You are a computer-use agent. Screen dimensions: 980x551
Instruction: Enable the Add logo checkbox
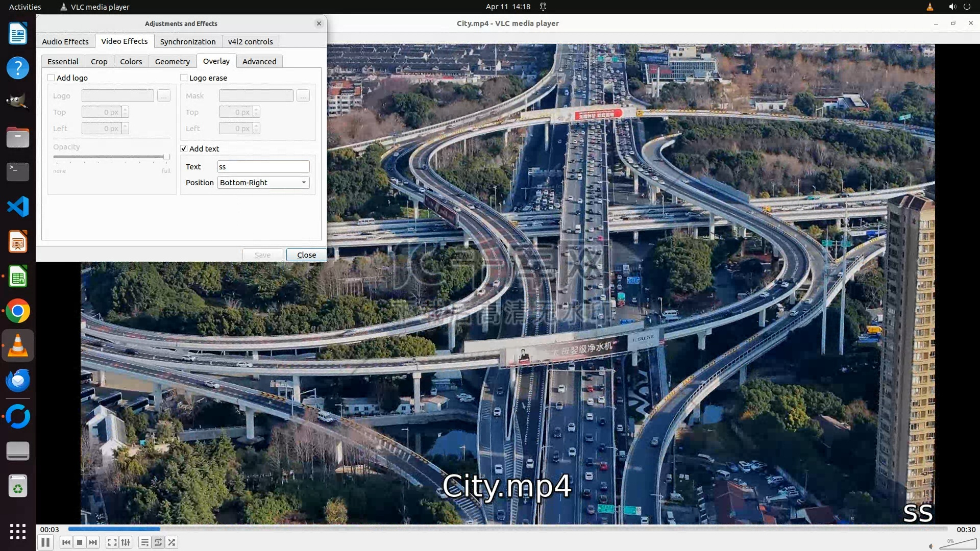51,78
